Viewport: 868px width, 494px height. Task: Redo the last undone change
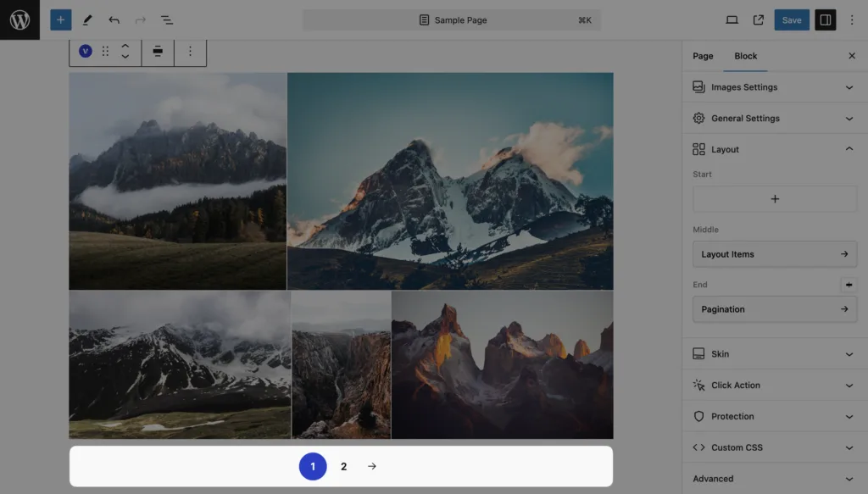click(x=141, y=20)
